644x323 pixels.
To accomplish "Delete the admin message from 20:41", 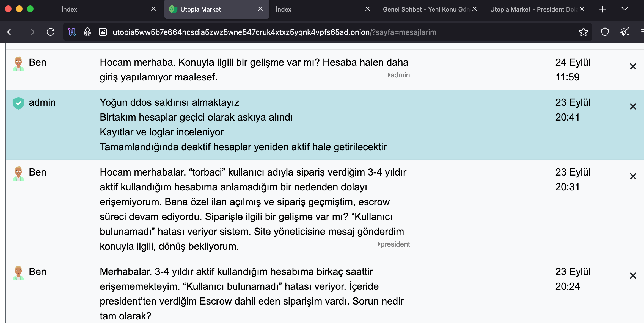I will tap(633, 107).
